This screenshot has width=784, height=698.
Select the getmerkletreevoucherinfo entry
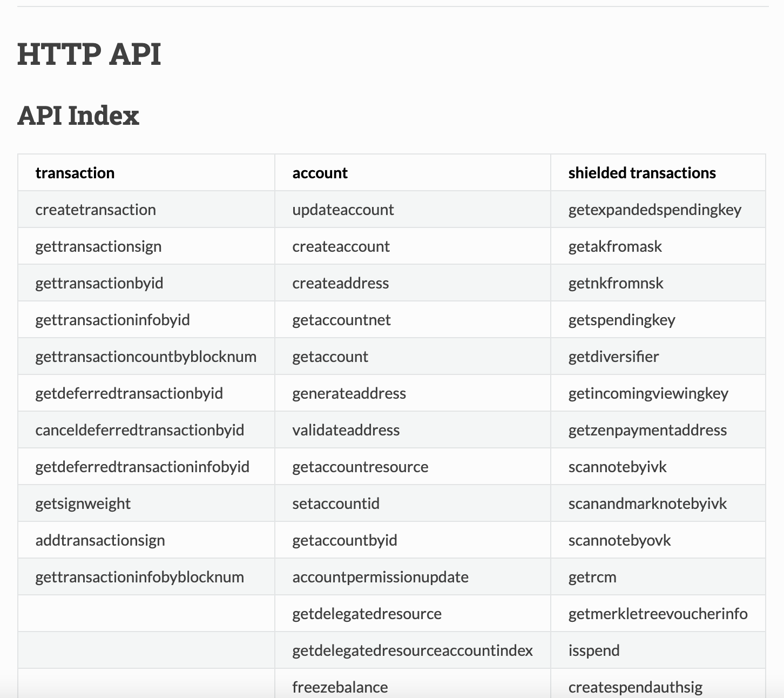[658, 614]
